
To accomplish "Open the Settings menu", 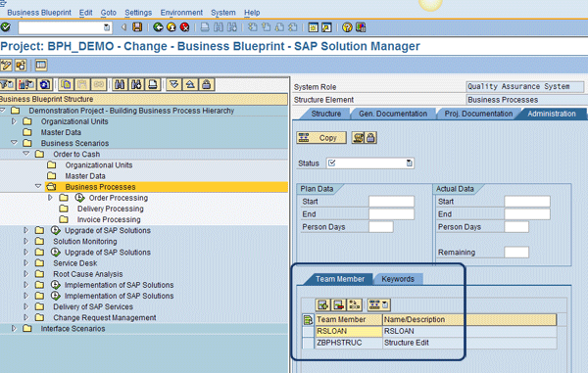I will pyautogui.click(x=138, y=13).
